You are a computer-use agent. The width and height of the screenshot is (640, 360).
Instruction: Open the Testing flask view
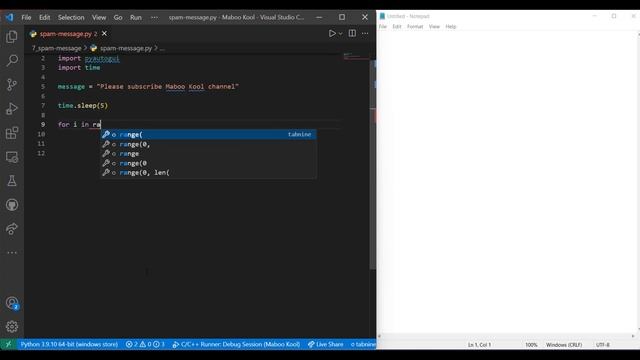point(12,181)
